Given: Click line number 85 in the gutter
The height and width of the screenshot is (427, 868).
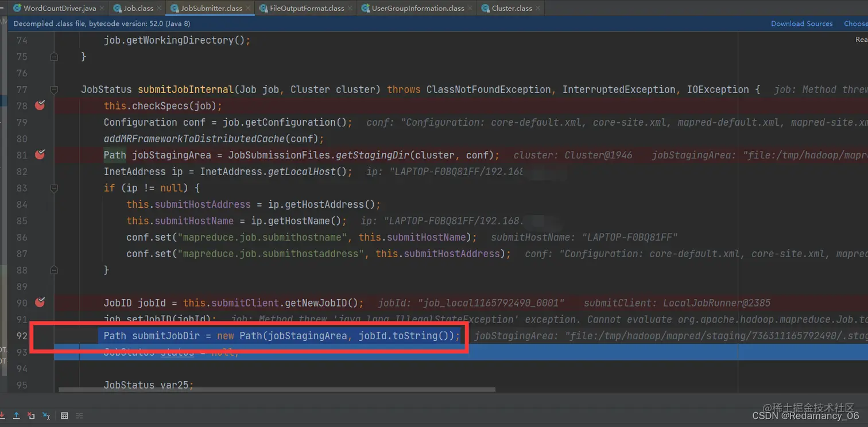Looking at the screenshot, I should click(21, 221).
